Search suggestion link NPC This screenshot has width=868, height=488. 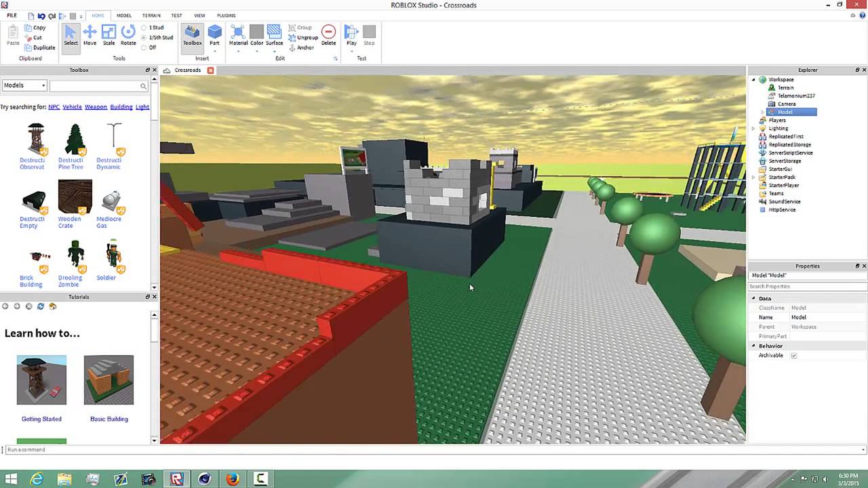pyautogui.click(x=54, y=106)
